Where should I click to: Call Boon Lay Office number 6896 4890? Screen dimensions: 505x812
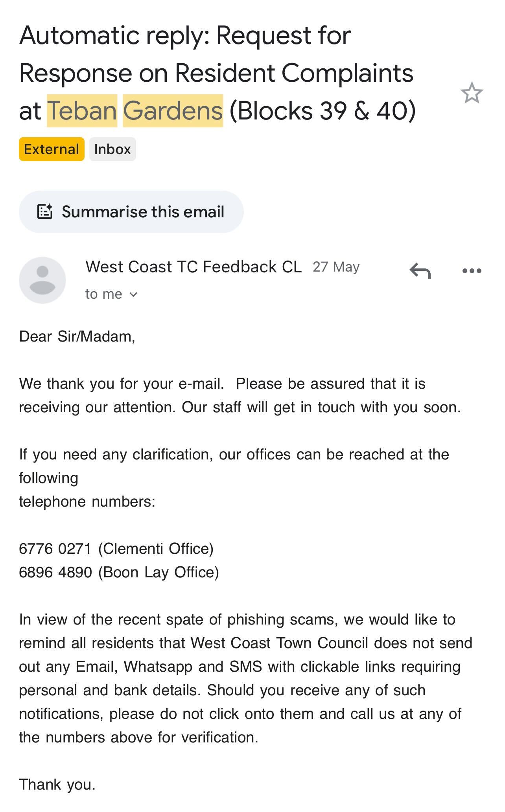[55, 572]
